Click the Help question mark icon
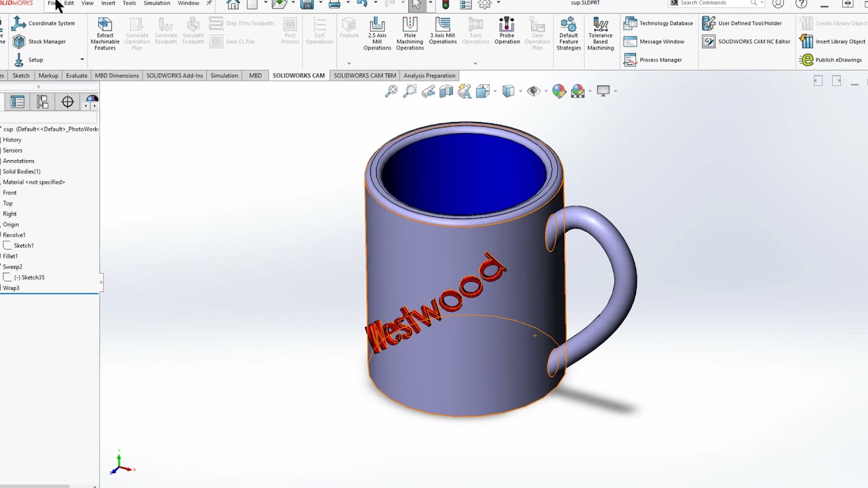The height and width of the screenshot is (488, 868). coord(801,4)
